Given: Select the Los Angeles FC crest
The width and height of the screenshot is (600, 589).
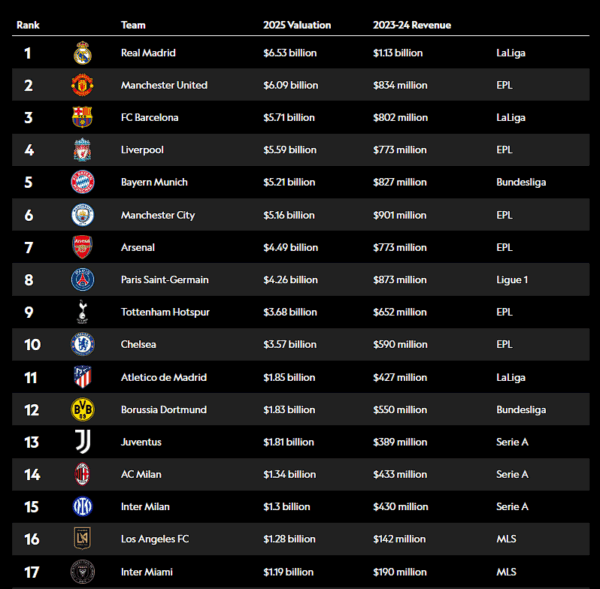Looking at the screenshot, I should point(82,538).
